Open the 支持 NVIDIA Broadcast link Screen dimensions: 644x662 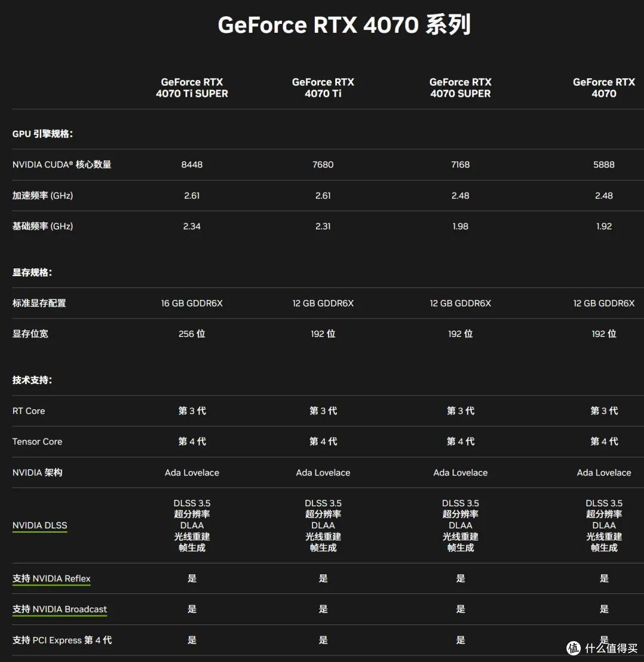point(60,610)
